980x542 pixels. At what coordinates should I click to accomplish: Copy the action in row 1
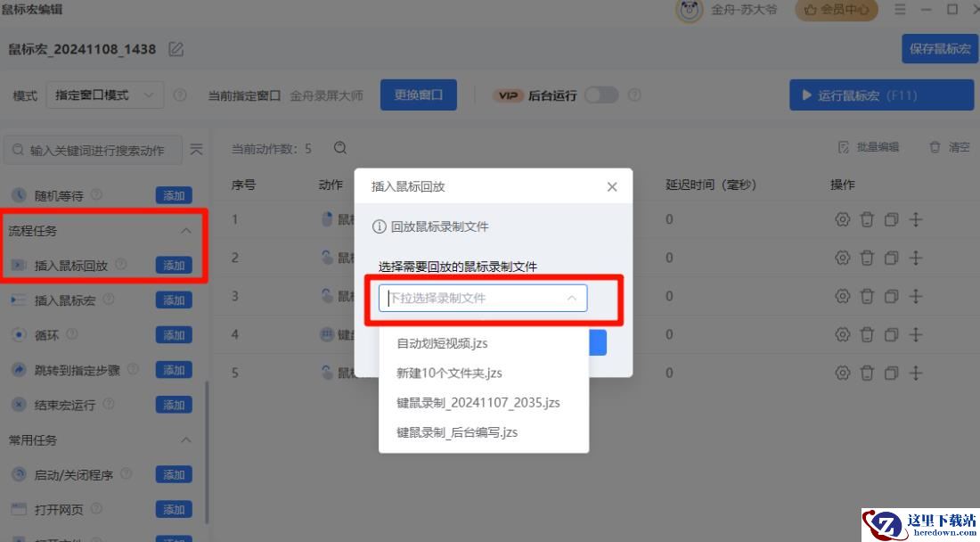(x=891, y=219)
